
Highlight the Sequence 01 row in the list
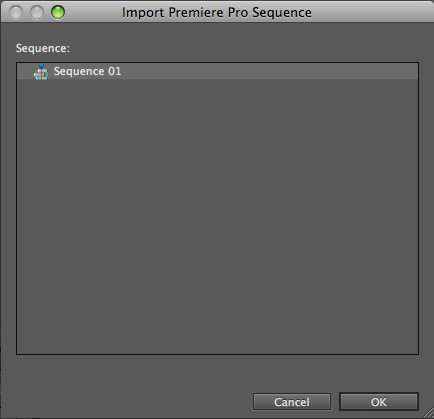(x=217, y=71)
